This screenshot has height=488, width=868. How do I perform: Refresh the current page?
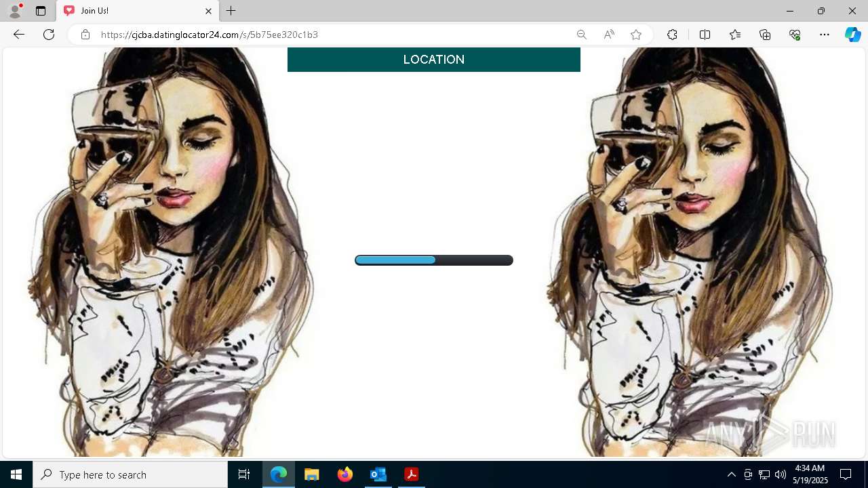49,35
